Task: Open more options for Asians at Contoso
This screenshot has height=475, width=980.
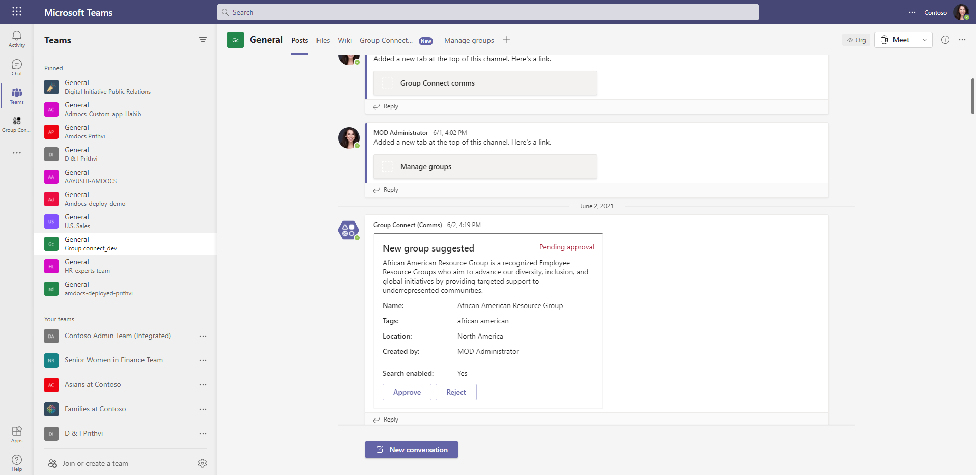Action: [203, 385]
